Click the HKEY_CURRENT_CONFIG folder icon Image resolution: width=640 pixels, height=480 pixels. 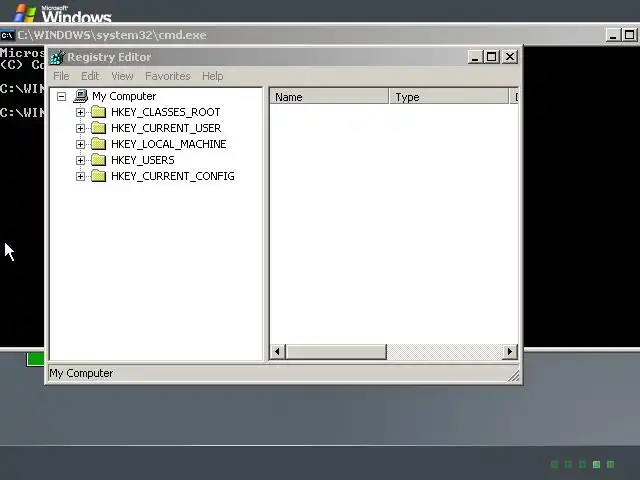pos(98,176)
